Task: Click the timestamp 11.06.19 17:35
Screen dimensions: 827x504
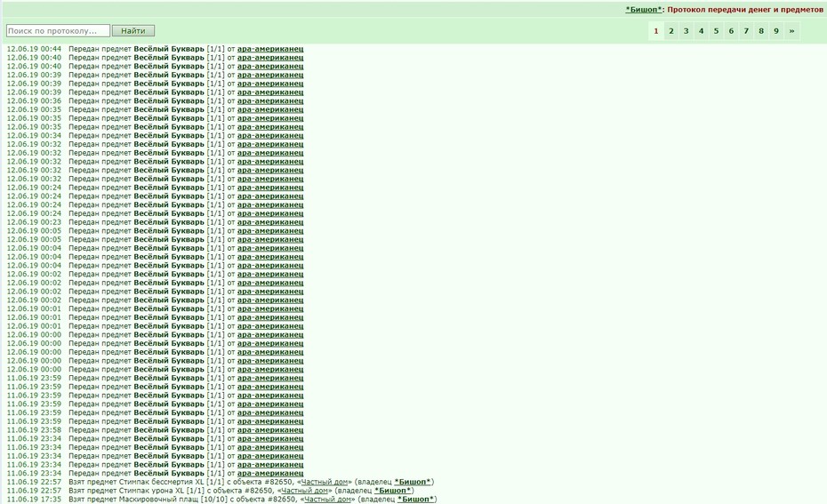Action: (x=34, y=499)
